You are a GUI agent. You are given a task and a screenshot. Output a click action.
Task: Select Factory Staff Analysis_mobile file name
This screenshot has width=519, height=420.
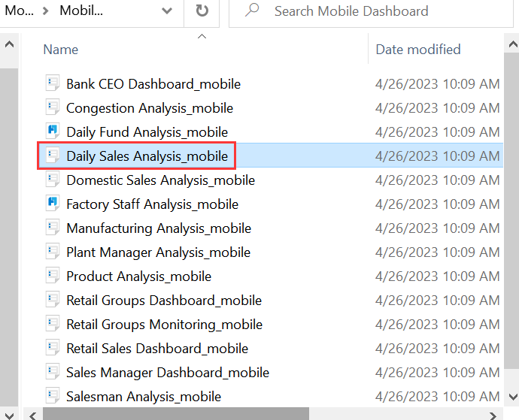152,204
